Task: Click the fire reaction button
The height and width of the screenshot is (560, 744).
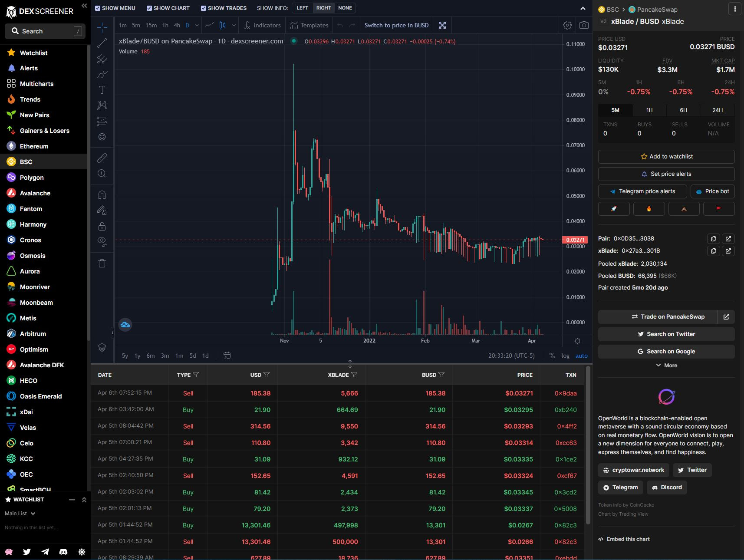Action: 649,209
